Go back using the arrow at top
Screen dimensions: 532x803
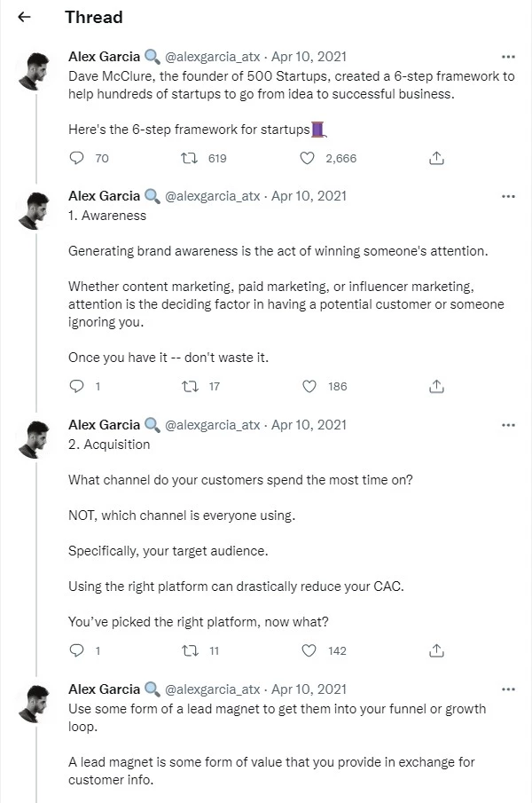[25, 17]
